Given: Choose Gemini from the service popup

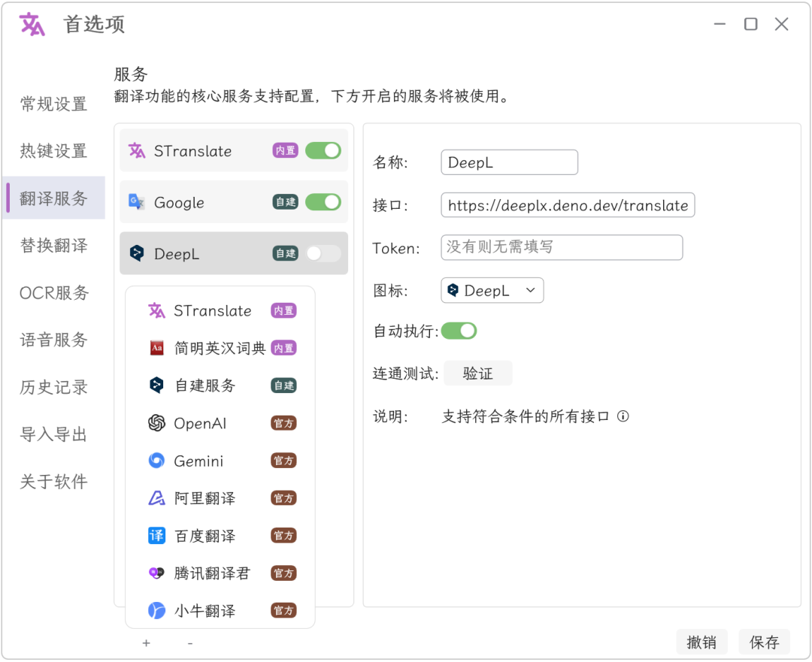Looking at the screenshot, I should tap(221, 460).
